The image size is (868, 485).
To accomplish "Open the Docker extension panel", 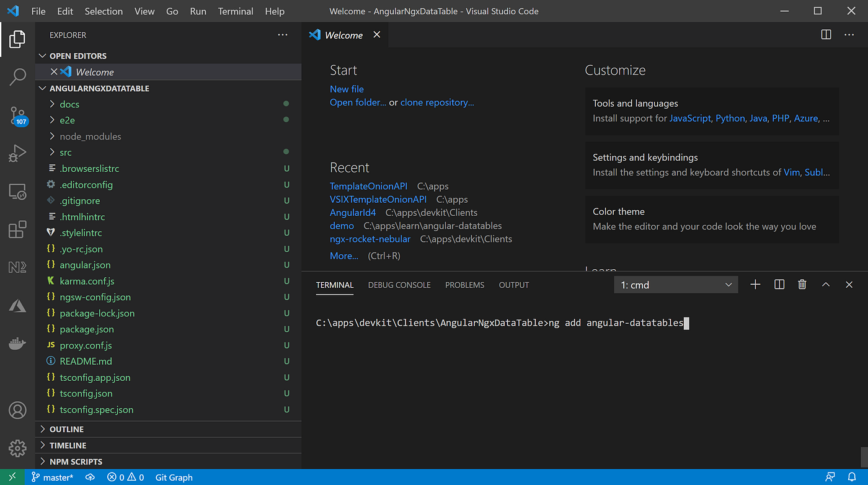I will (17, 343).
